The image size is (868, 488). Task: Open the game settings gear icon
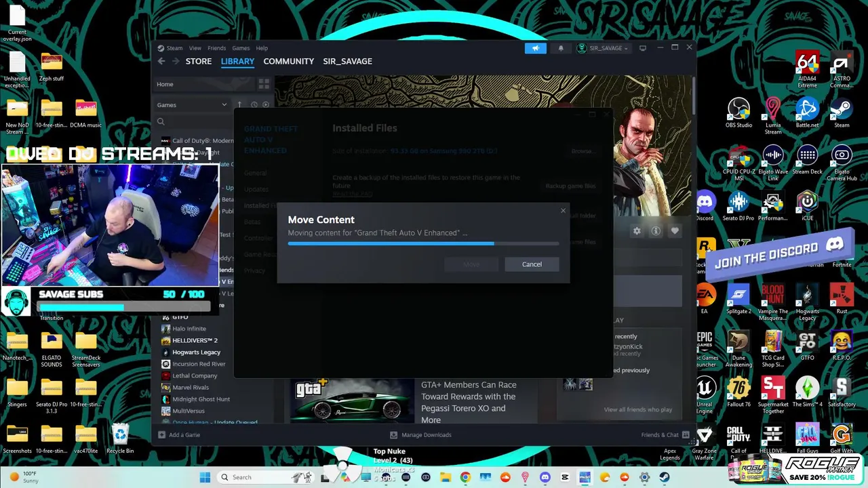click(x=637, y=231)
